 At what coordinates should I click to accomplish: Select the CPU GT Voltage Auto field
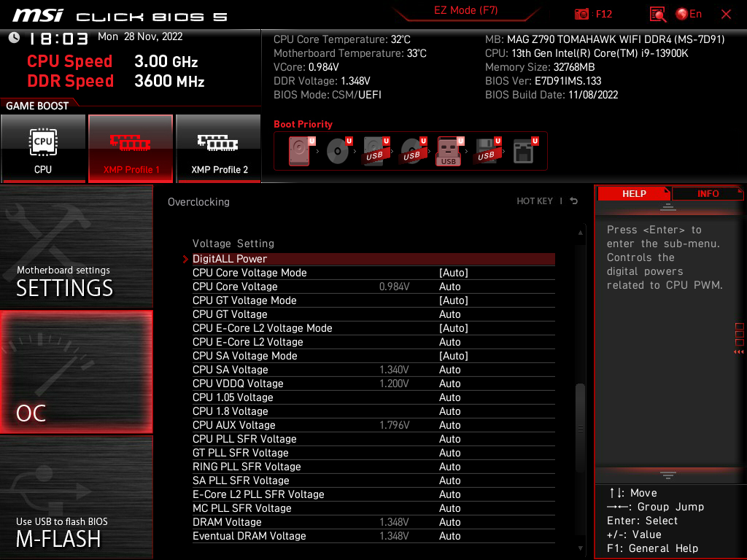coord(449,314)
